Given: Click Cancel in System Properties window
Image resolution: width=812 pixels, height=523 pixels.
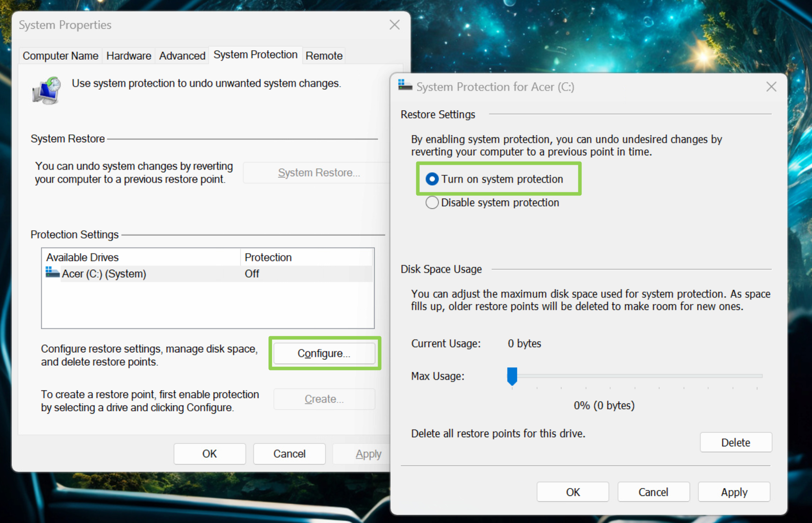Looking at the screenshot, I should 288,454.
